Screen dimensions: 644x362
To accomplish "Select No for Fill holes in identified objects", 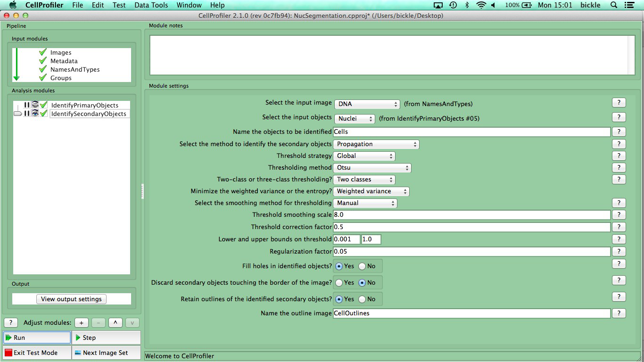I will tap(362, 266).
